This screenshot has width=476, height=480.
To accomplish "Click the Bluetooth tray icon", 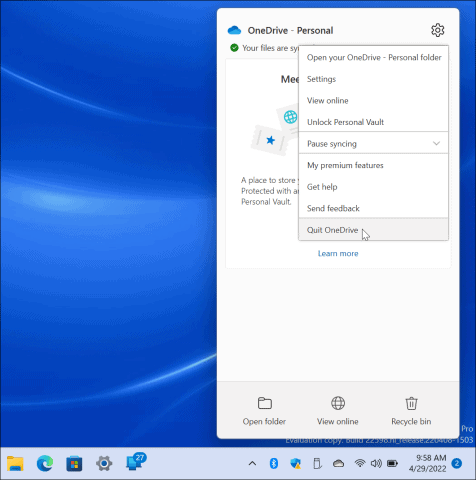I will [x=274, y=463].
